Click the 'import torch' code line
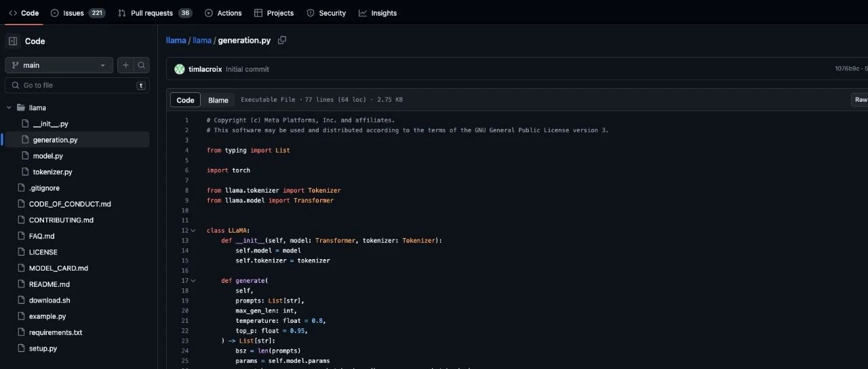This screenshot has height=369, width=868. 229,170
